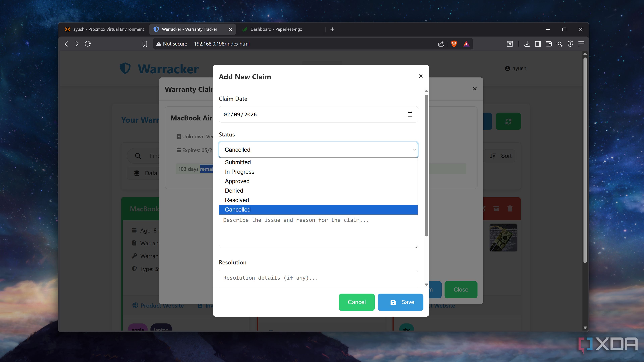Open the ayush user menu

(x=516, y=68)
